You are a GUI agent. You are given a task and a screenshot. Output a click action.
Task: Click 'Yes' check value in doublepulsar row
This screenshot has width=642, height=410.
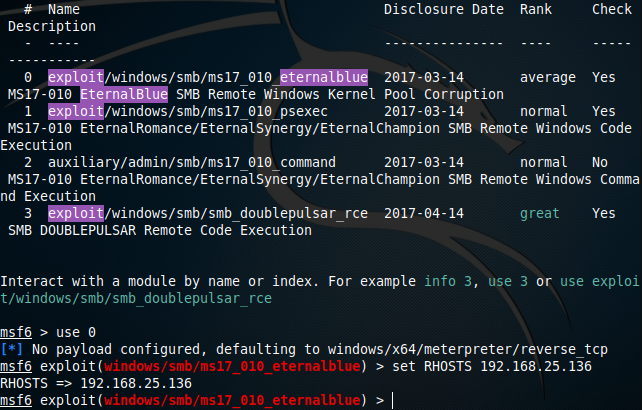(x=604, y=213)
